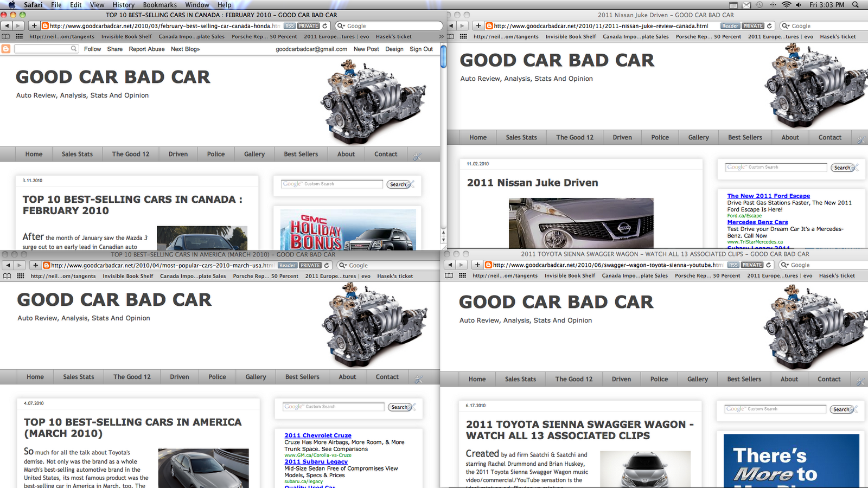Open the Mercedes Benz Cars ad link
The image size is (868, 488).
[757, 222]
